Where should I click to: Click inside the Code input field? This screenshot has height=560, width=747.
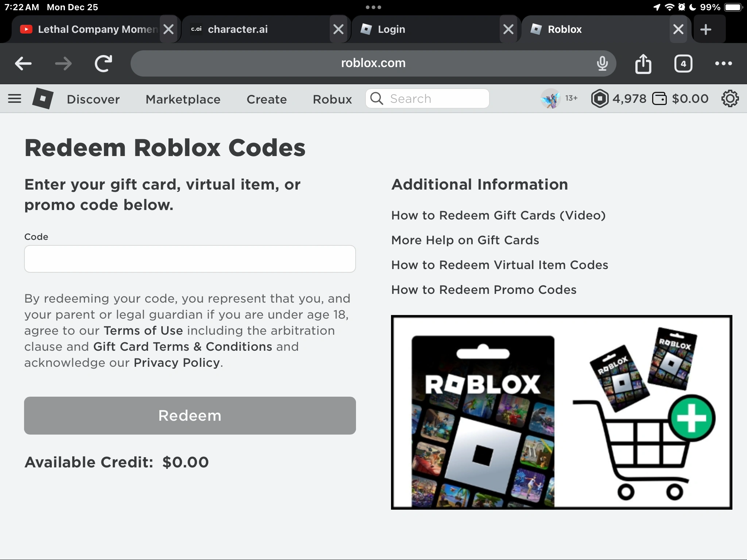(189, 259)
